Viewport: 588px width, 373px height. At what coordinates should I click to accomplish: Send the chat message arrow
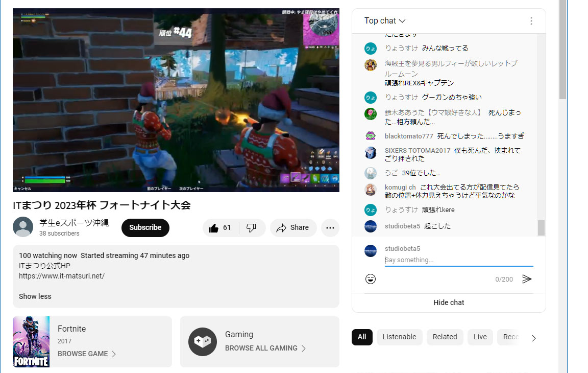[x=527, y=279]
